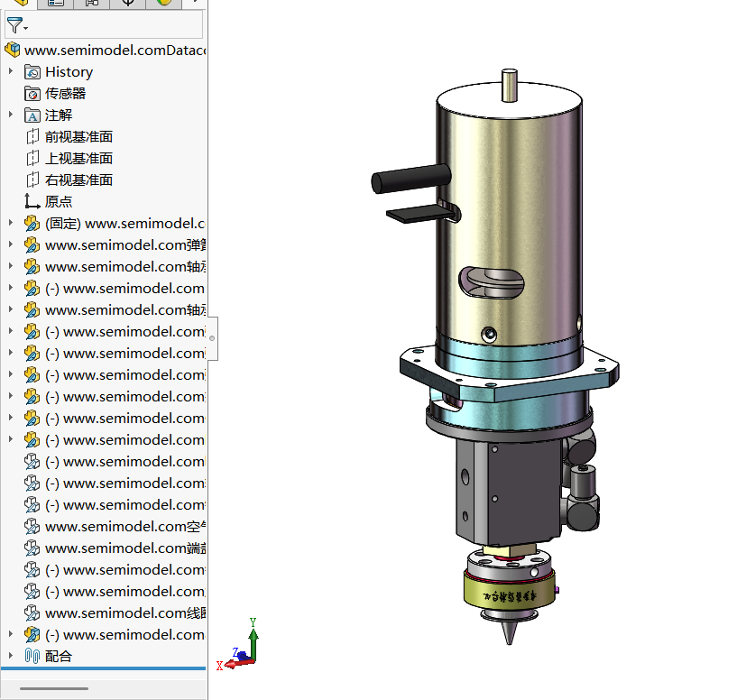
Task: Open the ConfigurationManager tab
Action: click(x=92, y=4)
